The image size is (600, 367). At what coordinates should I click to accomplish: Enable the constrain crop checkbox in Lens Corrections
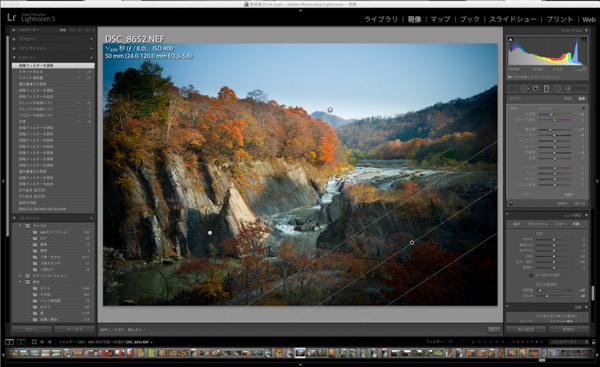[531, 275]
